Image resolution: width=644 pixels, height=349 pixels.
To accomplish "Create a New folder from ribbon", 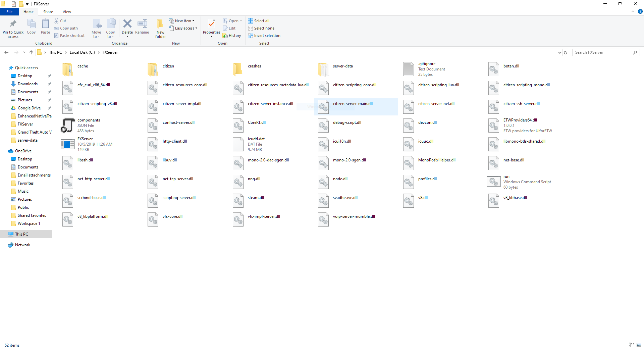I will click(x=160, y=28).
